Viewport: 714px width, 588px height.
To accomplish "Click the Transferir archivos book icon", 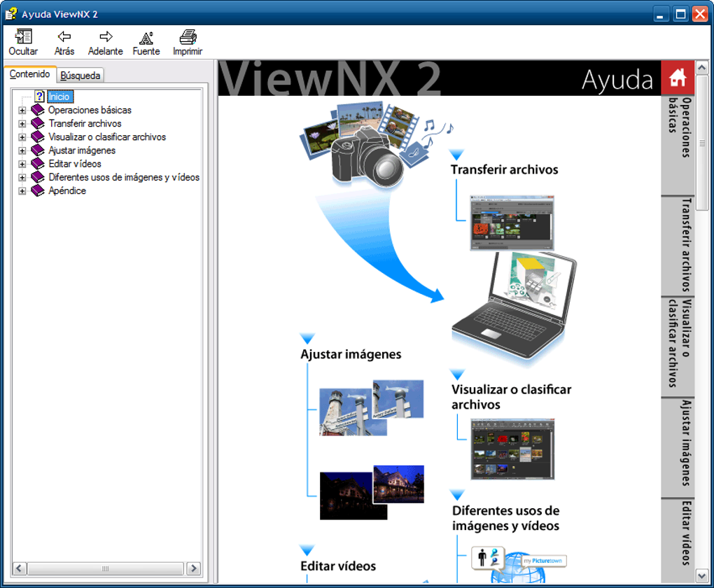I will [x=38, y=123].
